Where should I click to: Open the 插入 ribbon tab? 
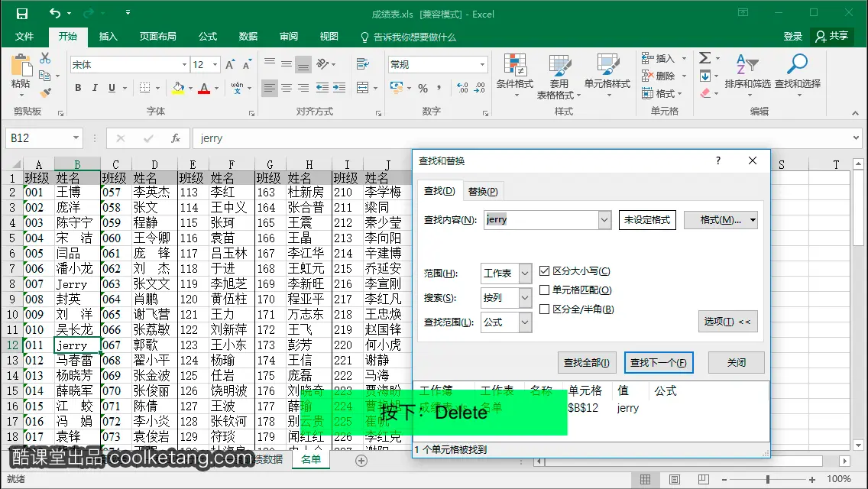click(x=108, y=37)
